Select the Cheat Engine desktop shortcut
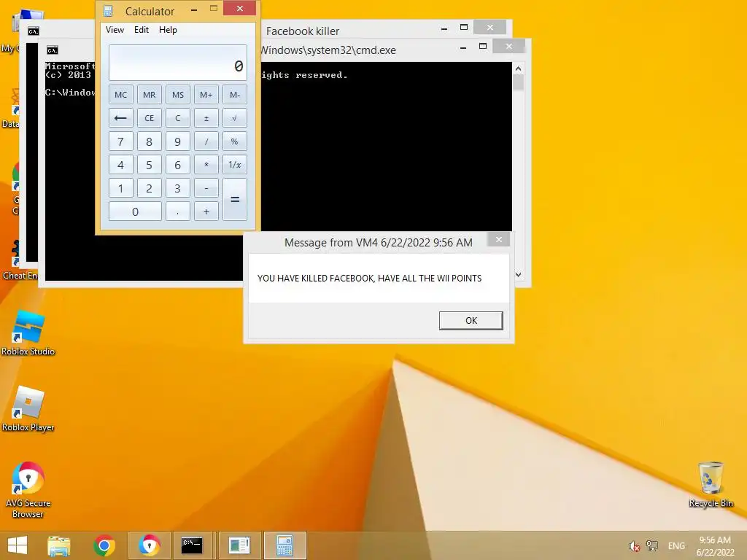The image size is (747, 560). click(x=20, y=260)
